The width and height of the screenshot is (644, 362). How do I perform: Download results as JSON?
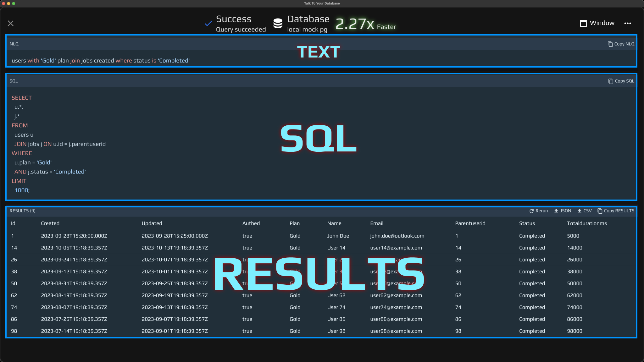click(x=563, y=211)
